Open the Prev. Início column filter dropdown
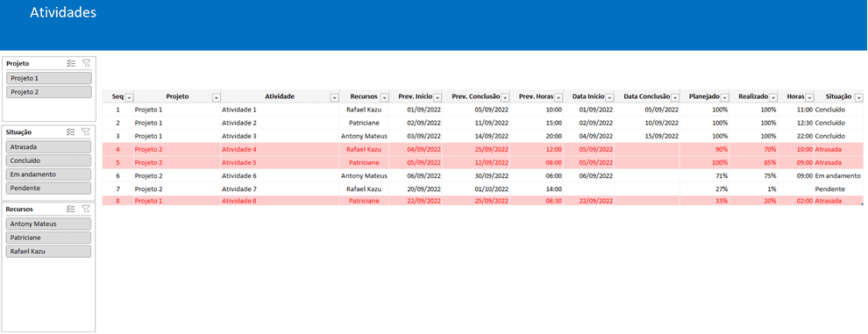868x334 pixels. coord(438,97)
